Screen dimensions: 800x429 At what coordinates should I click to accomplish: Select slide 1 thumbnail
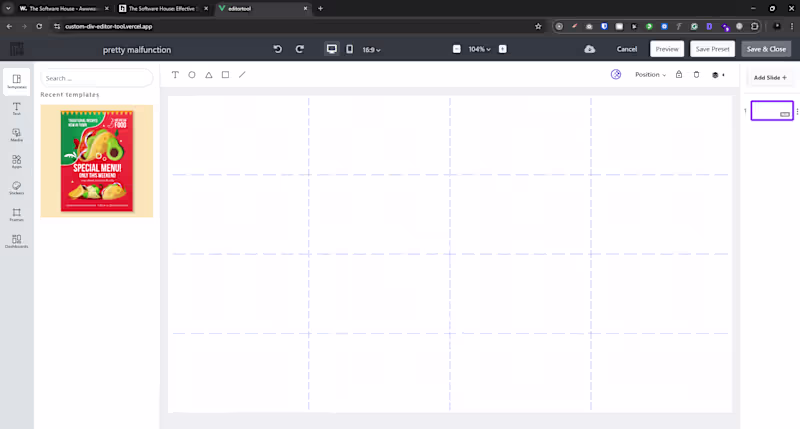coord(772,111)
